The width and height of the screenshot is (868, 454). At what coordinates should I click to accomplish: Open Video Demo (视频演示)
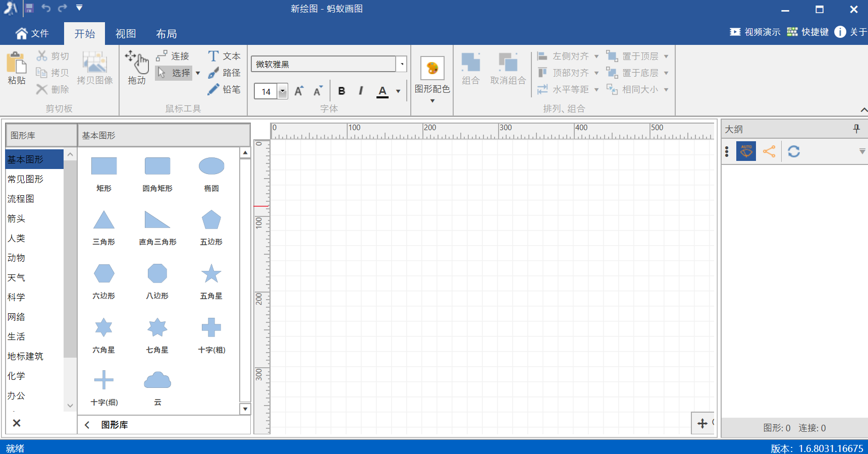[755, 32]
